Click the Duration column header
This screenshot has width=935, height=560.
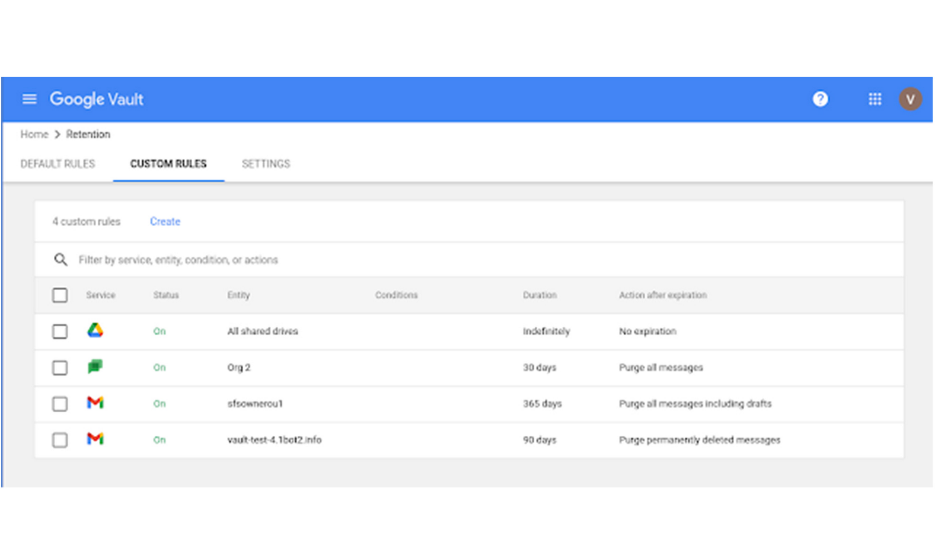[539, 295]
